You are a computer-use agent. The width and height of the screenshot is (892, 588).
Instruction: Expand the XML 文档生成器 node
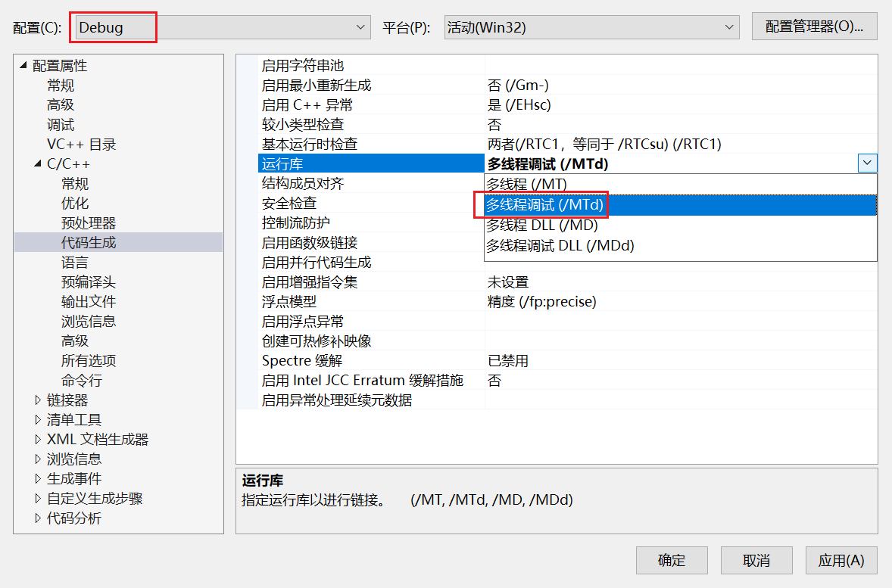click(x=38, y=439)
